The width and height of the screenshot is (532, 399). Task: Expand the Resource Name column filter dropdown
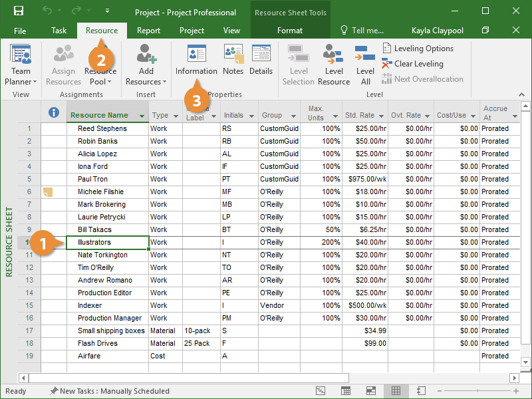[142, 116]
